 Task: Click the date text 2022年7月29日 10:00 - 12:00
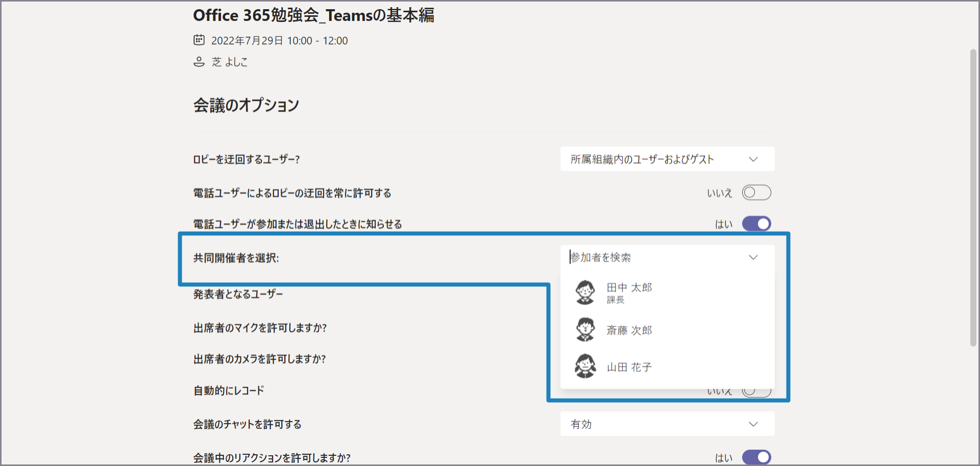tap(279, 41)
